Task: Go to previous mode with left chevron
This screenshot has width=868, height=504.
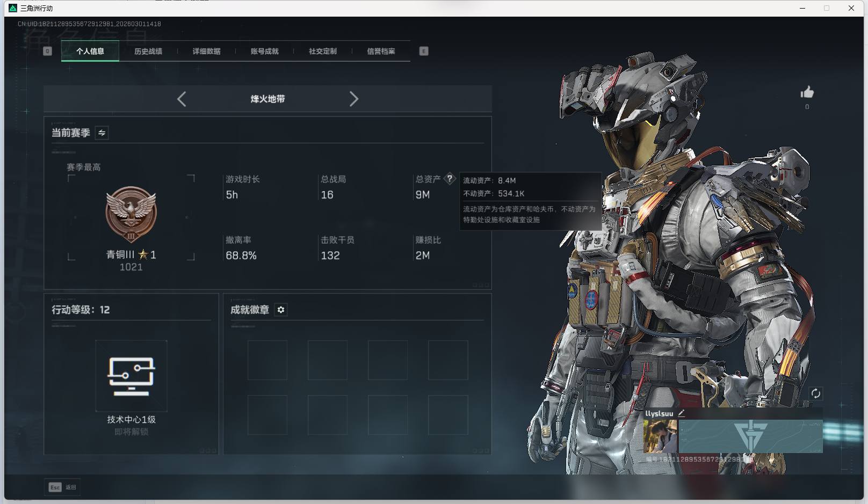Action: (182, 99)
